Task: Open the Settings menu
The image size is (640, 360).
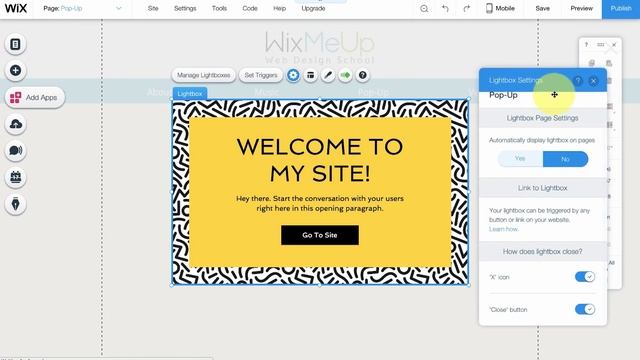Action: click(x=185, y=8)
